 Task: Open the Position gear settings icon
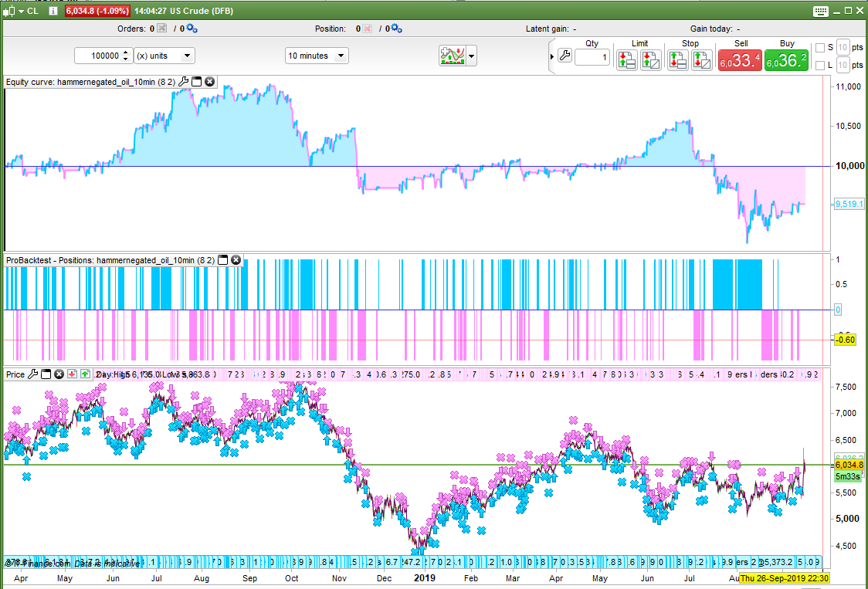pyautogui.click(x=396, y=29)
